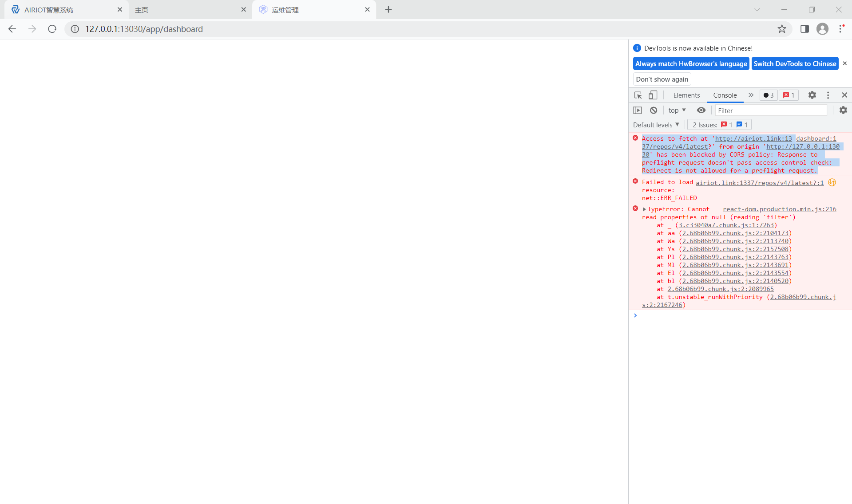The width and height of the screenshot is (852, 504).
Task: Open 2.68b06b99.chunk.js:2:2104173 link
Action: click(x=736, y=233)
